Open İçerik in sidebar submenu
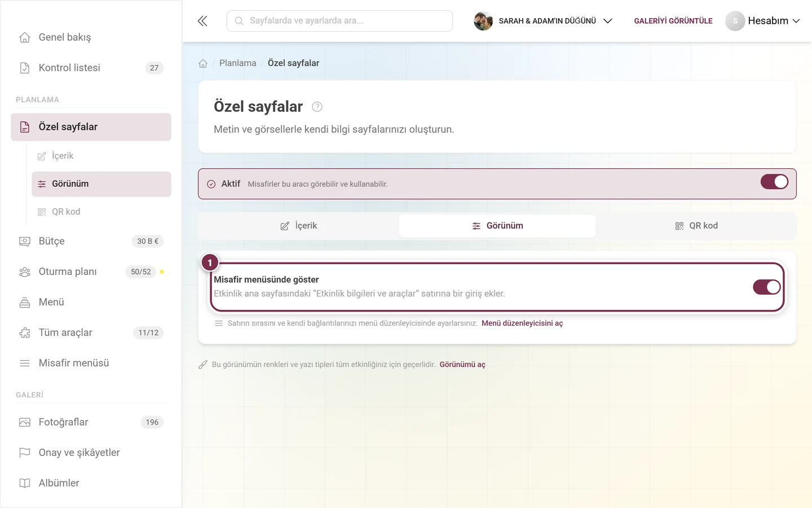The width and height of the screenshot is (812, 508). 101,156
